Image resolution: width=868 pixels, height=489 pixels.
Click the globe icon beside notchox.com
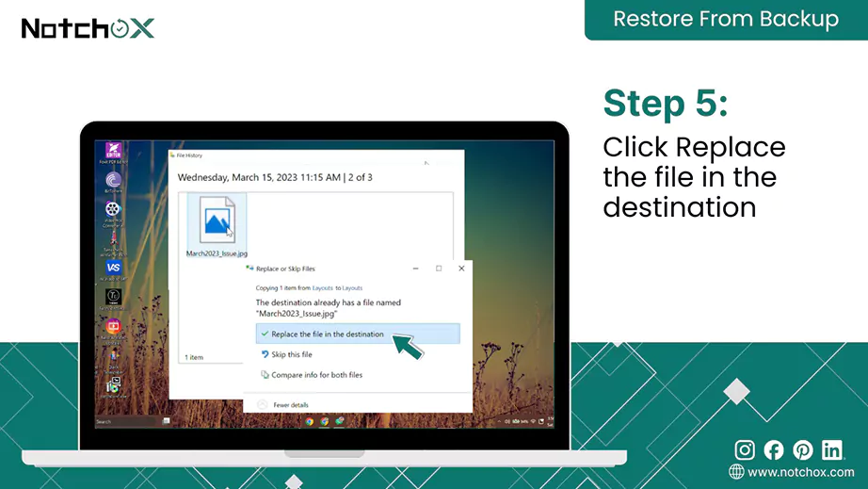tap(736, 472)
